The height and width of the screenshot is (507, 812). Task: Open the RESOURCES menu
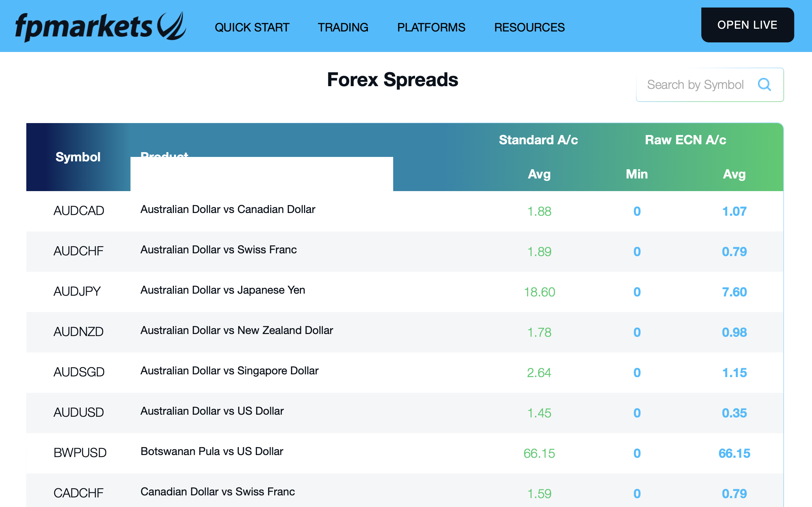[x=529, y=27]
